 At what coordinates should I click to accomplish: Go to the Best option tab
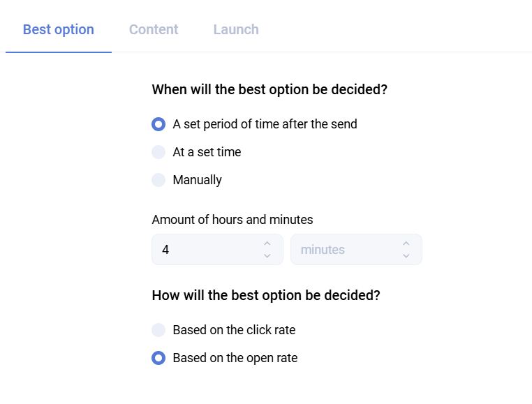(x=59, y=30)
